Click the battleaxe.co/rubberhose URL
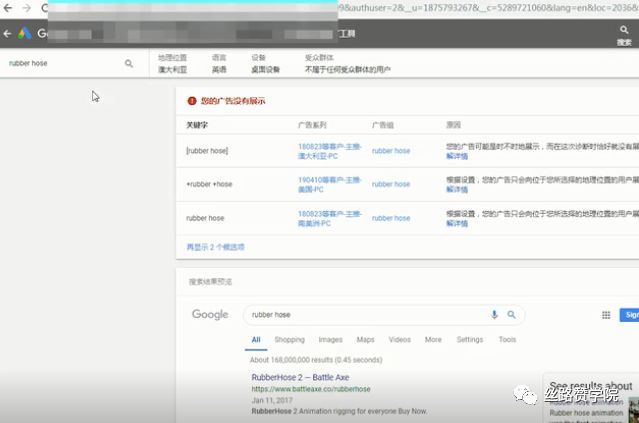The image size is (639, 423). point(311,389)
